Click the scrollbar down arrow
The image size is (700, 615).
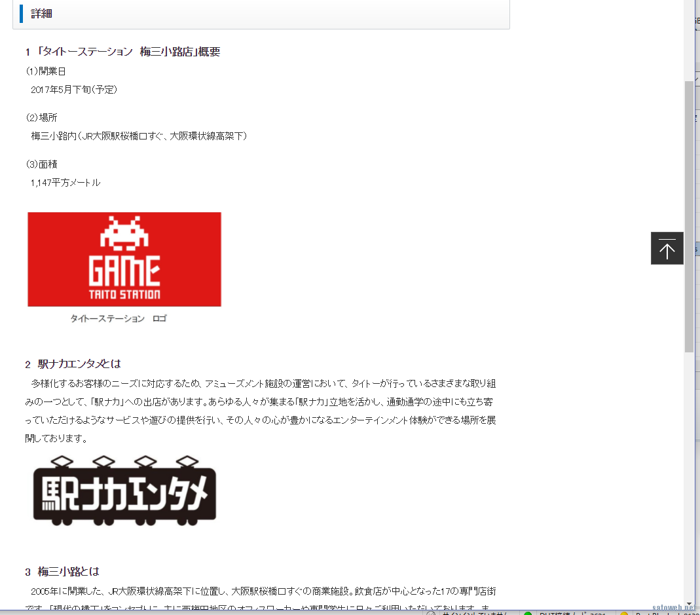(689, 604)
